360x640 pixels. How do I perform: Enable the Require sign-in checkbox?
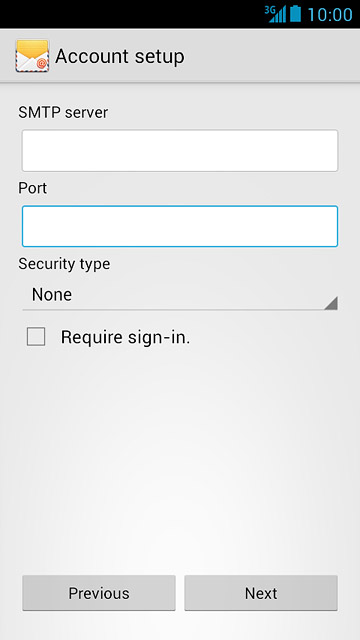[36, 337]
